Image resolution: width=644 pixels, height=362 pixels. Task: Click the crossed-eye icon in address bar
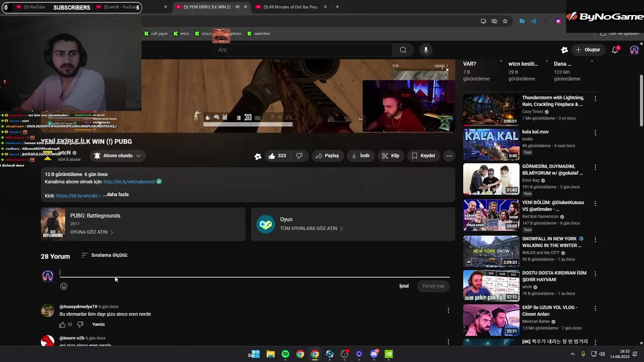pyautogui.click(x=494, y=21)
